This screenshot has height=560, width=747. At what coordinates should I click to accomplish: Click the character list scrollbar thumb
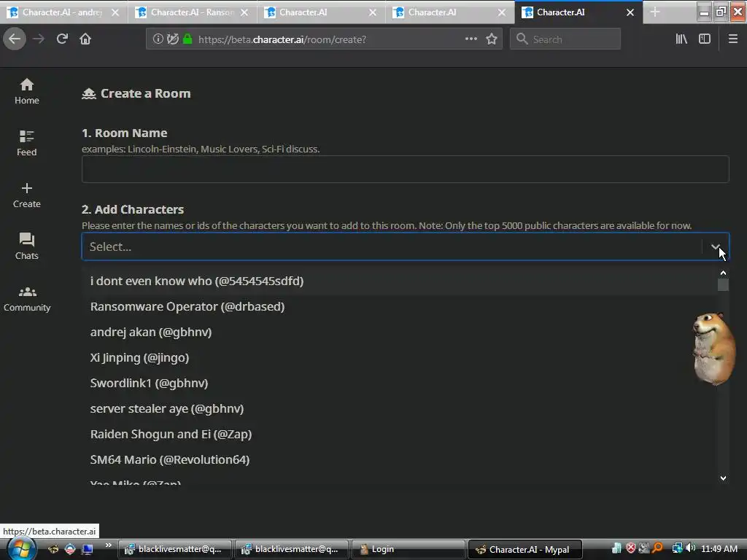coord(723,285)
